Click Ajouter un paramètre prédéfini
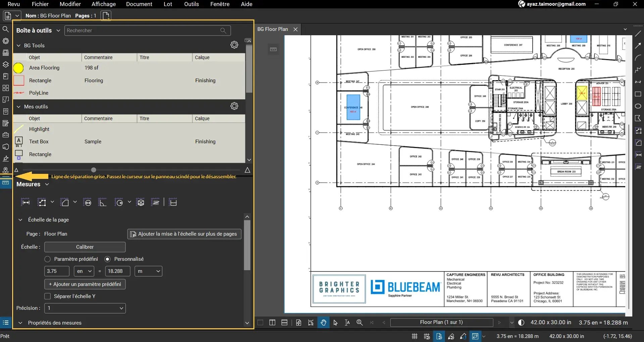 coord(85,284)
